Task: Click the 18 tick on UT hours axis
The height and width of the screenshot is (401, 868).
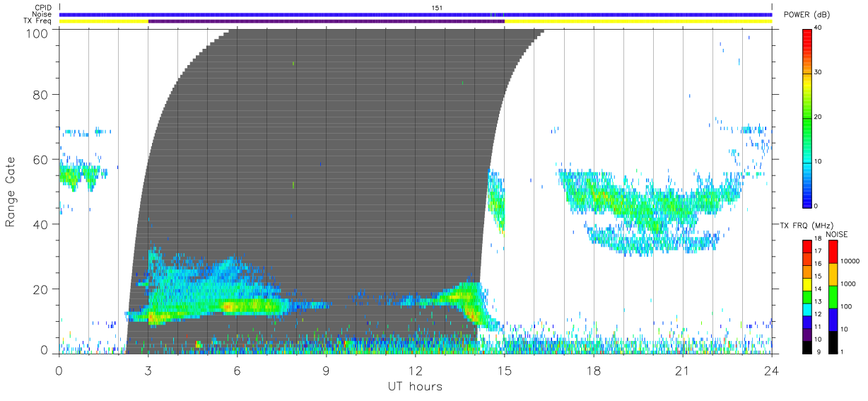Action: click(x=594, y=371)
